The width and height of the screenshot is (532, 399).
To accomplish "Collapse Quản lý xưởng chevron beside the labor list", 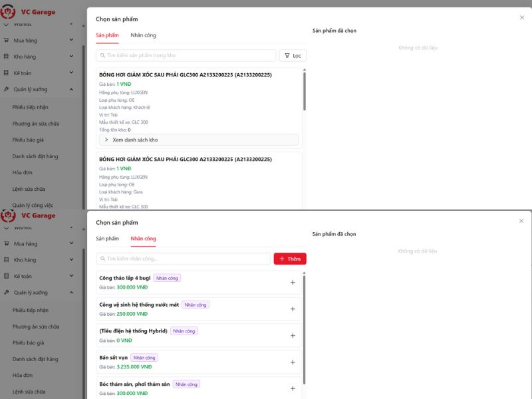I will (x=72, y=293).
